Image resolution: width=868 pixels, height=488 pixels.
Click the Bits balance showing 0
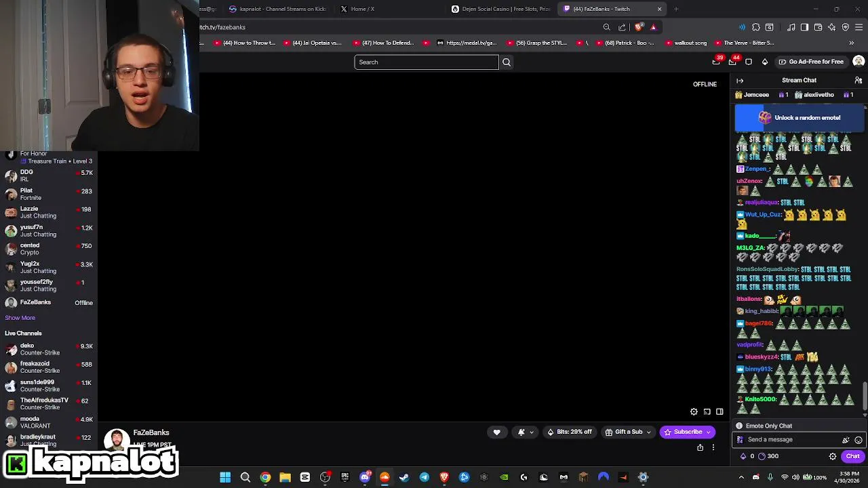tap(747, 456)
